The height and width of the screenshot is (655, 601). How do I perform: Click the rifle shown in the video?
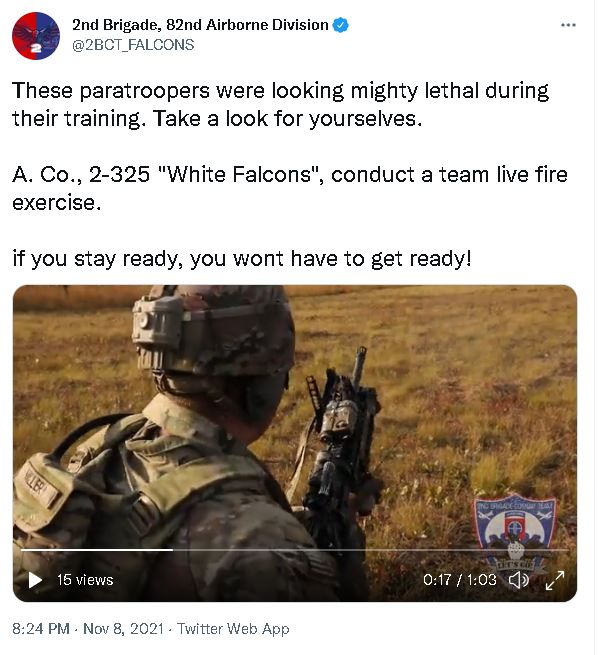(338, 434)
